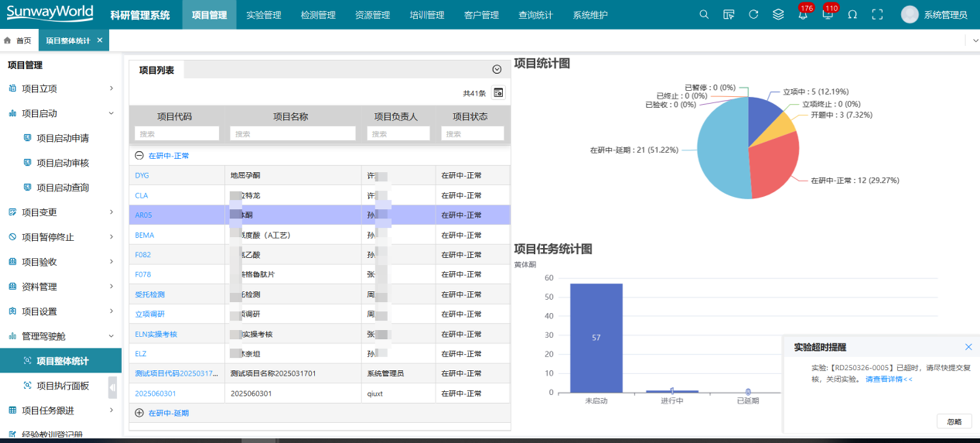Expand the 项目验收 sidebar menu
The height and width of the screenshot is (443, 980).
click(61, 262)
